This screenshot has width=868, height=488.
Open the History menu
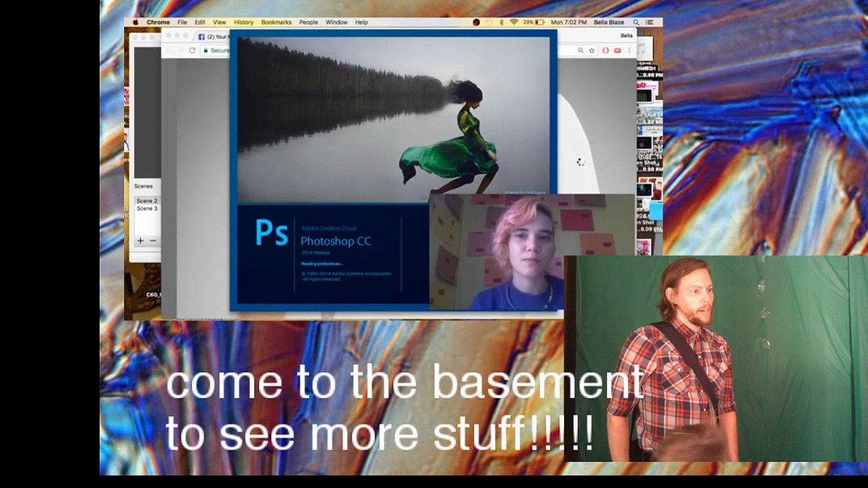(x=244, y=22)
